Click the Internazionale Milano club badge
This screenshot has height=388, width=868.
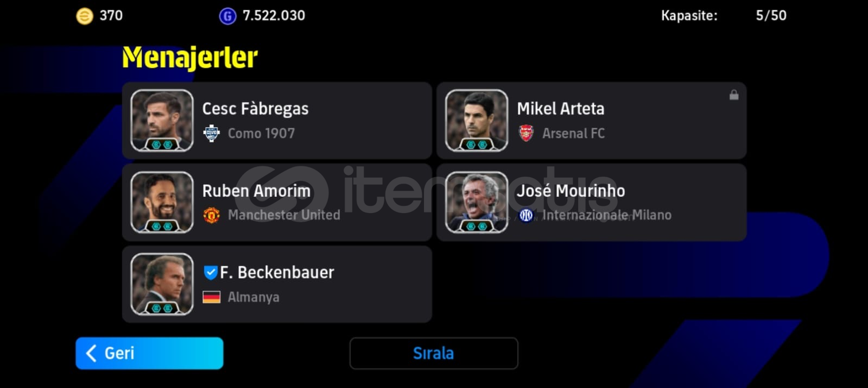[526, 215]
